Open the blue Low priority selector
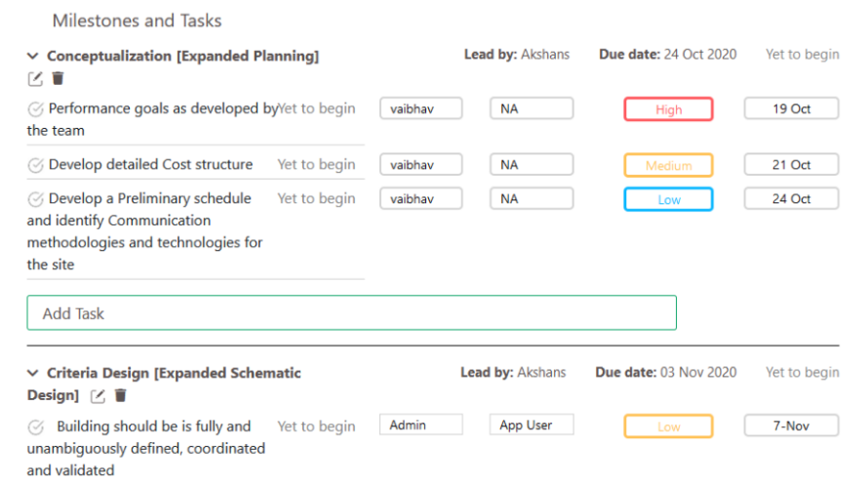 point(668,200)
